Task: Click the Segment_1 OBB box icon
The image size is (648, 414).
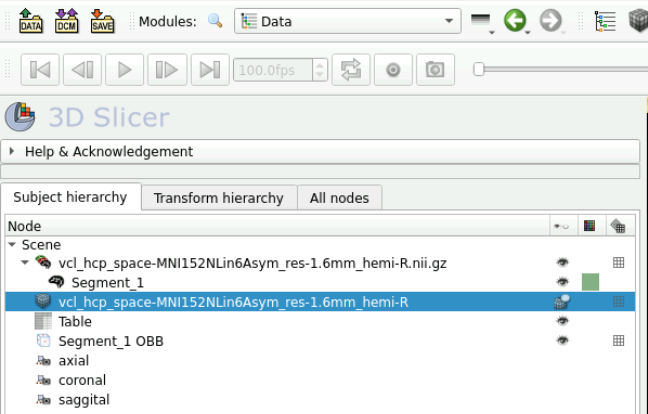Action: (x=43, y=340)
